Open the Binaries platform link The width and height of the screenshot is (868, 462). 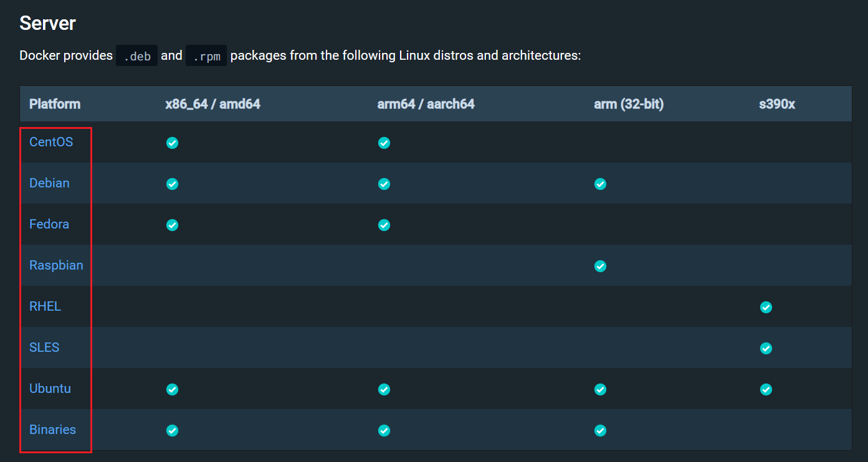click(x=52, y=430)
